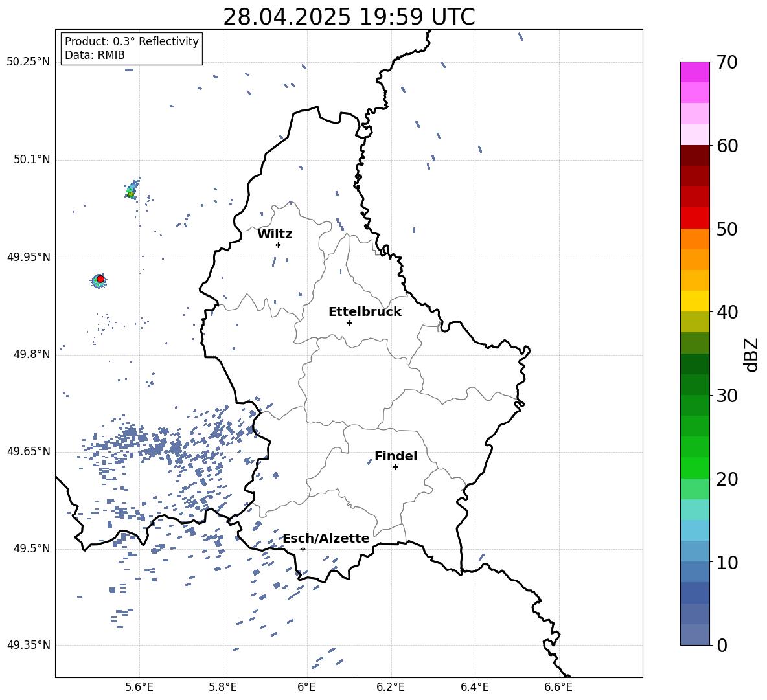Pick the turquoise swatch below 20
Image resolution: width=767 pixels, height=700 pixels.
tap(694, 510)
